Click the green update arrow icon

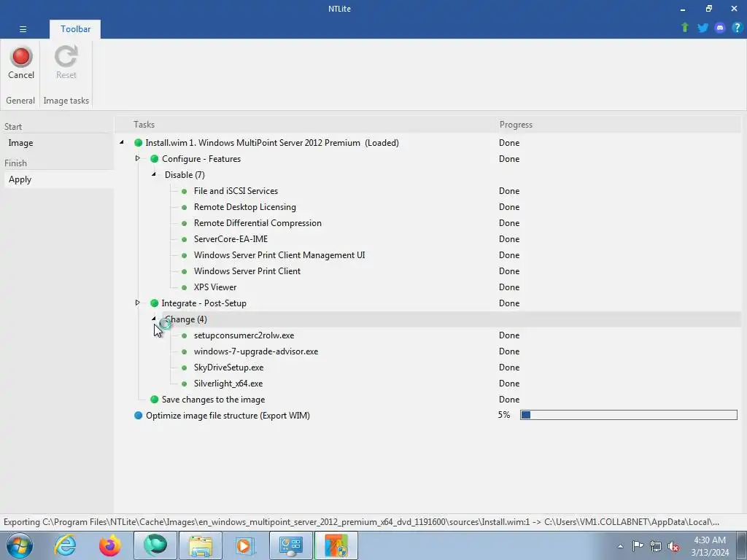pyautogui.click(x=685, y=28)
